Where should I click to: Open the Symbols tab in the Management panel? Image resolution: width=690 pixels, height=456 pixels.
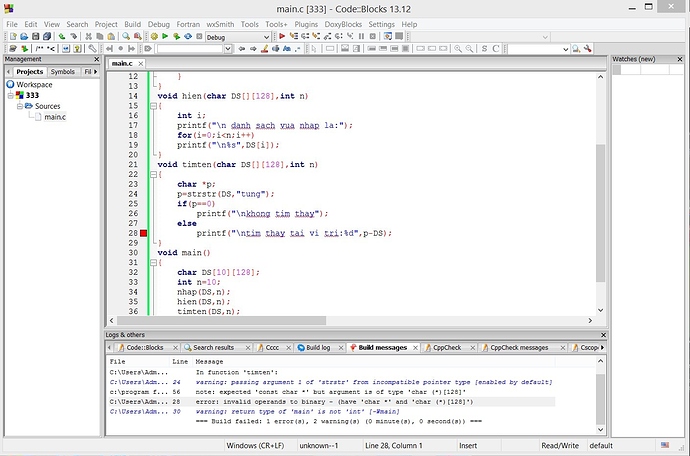(63, 71)
